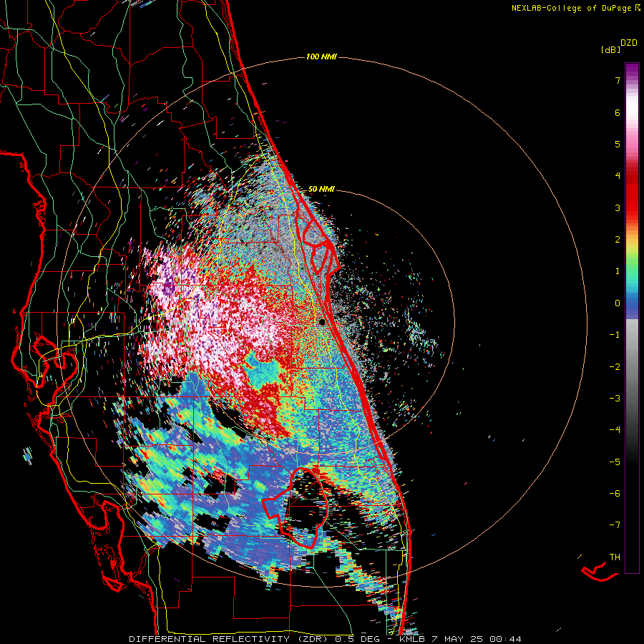This screenshot has width=644, height=644.
Task: Click the KMLB radar site black dot
Action: (322, 322)
